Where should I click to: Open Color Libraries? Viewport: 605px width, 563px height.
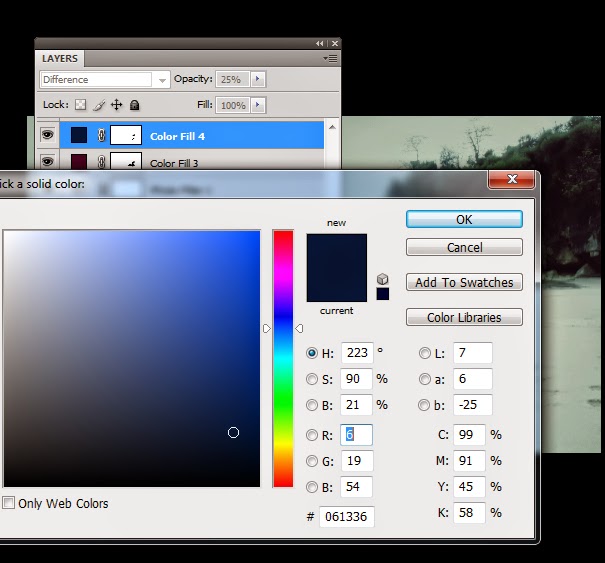[x=464, y=317]
